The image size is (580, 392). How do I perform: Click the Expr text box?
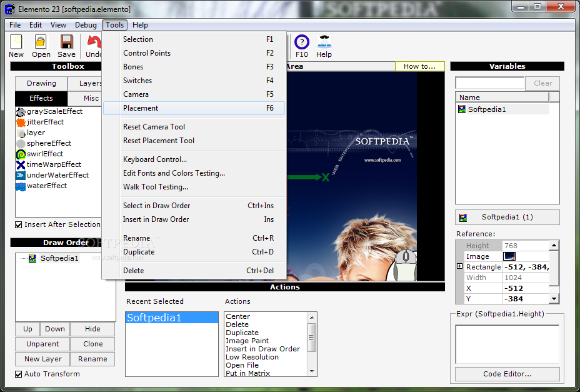click(507, 344)
